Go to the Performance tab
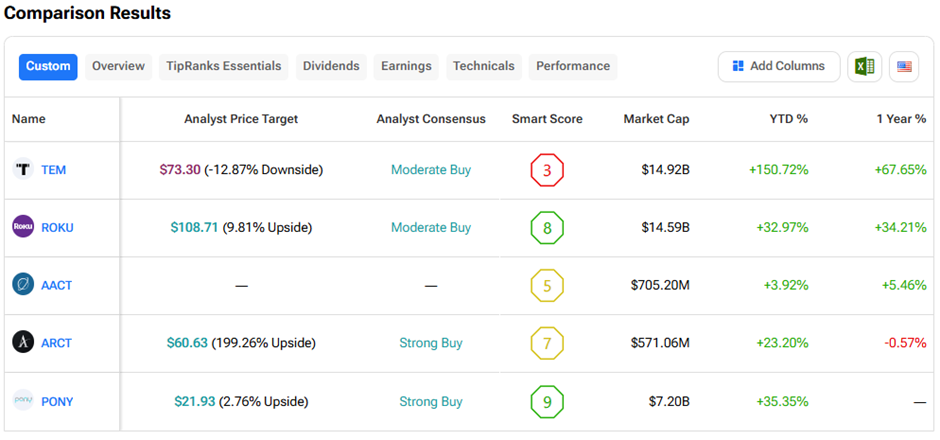The width and height of the screenshot is (940, 440). 573,67
